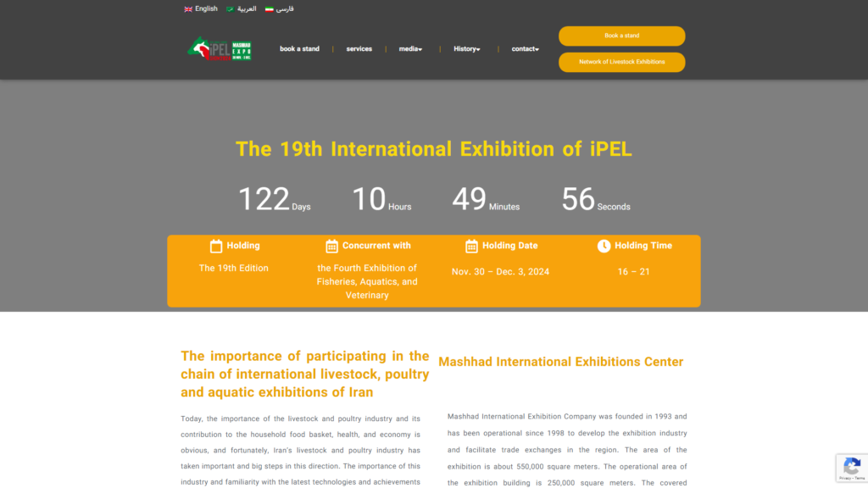Click the yellow 'Book a stand' button
868x488 pixels.
pyautogui.click(x=621, y=36)
